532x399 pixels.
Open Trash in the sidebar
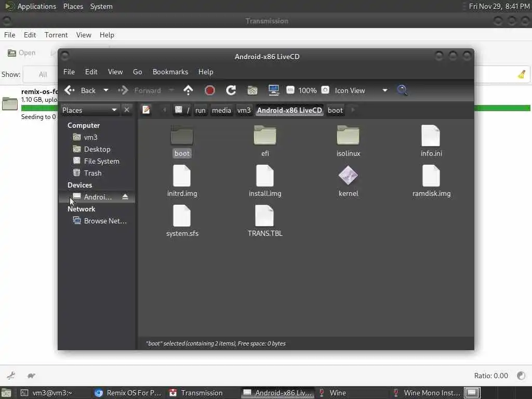(x=97, y=173)
